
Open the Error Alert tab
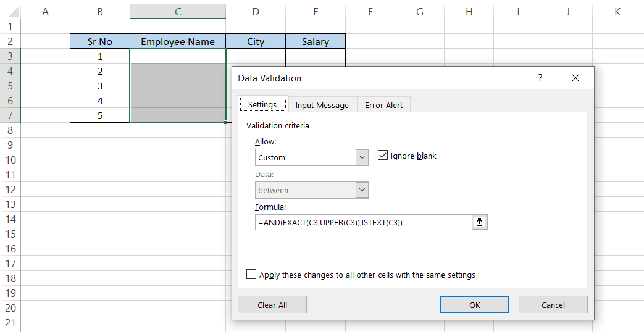pos(383,105)
